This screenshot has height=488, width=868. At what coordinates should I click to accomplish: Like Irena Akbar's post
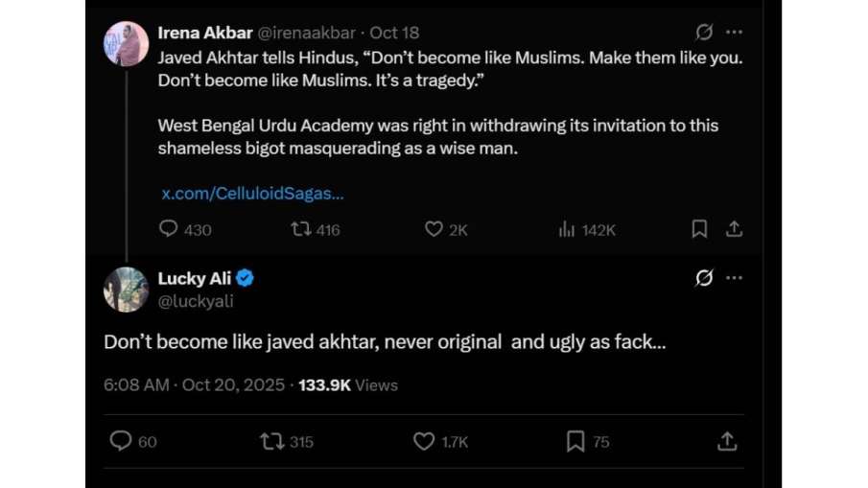(434, 229)
